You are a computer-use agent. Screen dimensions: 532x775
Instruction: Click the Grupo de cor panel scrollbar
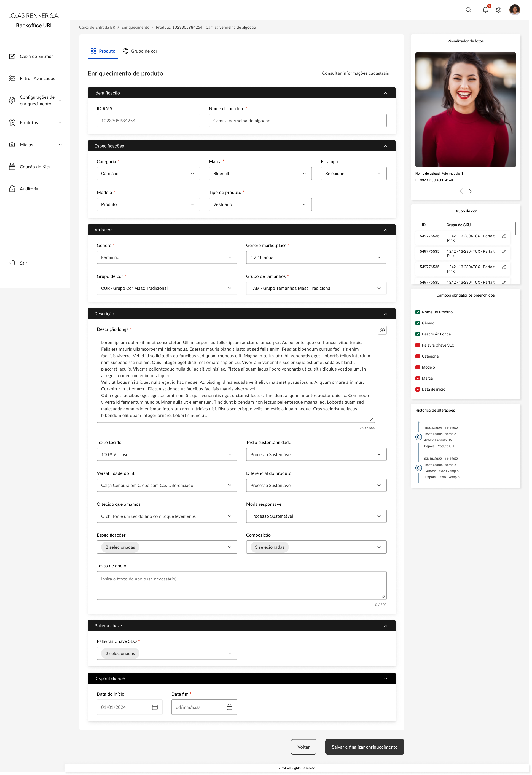click(x=515, y=229)
